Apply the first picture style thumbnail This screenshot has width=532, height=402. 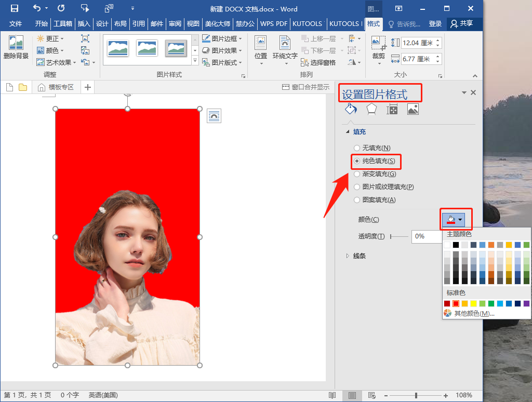coord(118,48)
